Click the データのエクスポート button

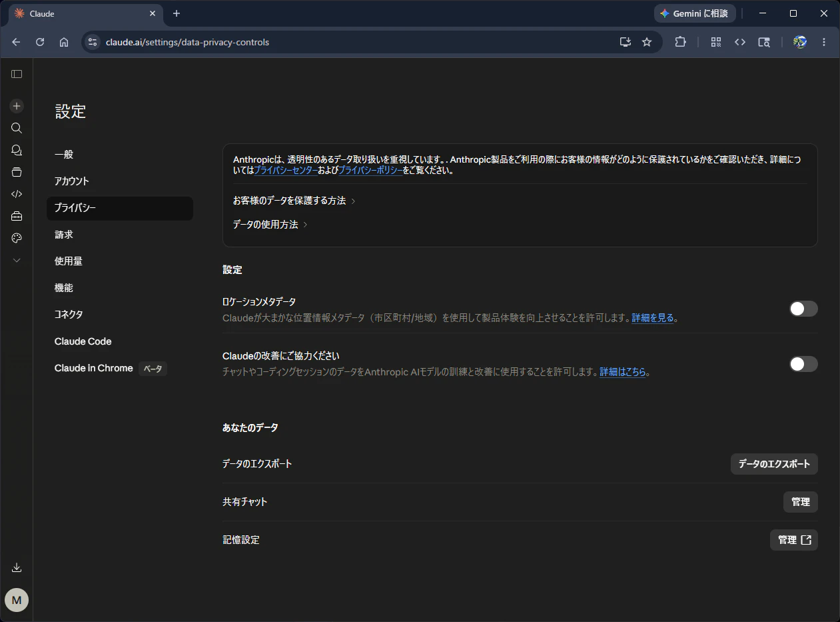tap(774, 464)
